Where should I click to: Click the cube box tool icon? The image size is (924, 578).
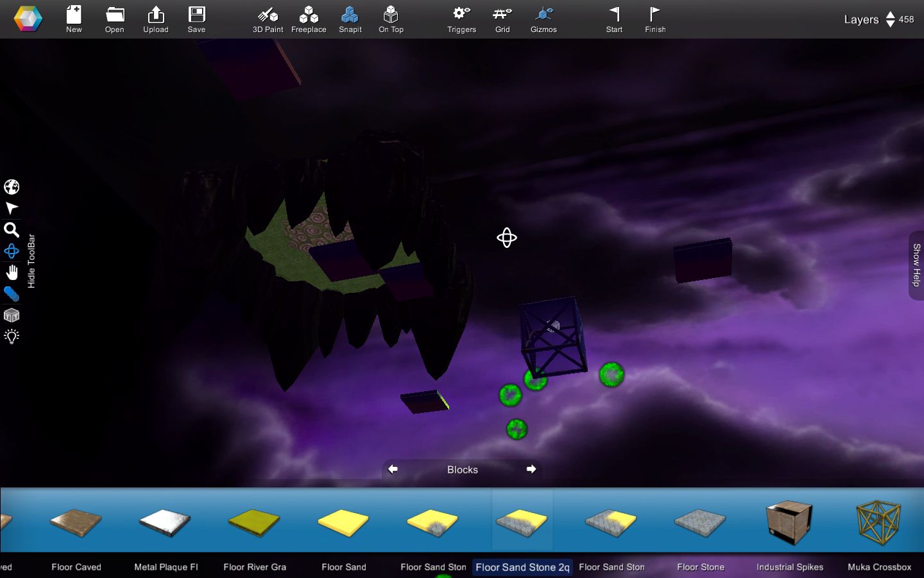12,315
